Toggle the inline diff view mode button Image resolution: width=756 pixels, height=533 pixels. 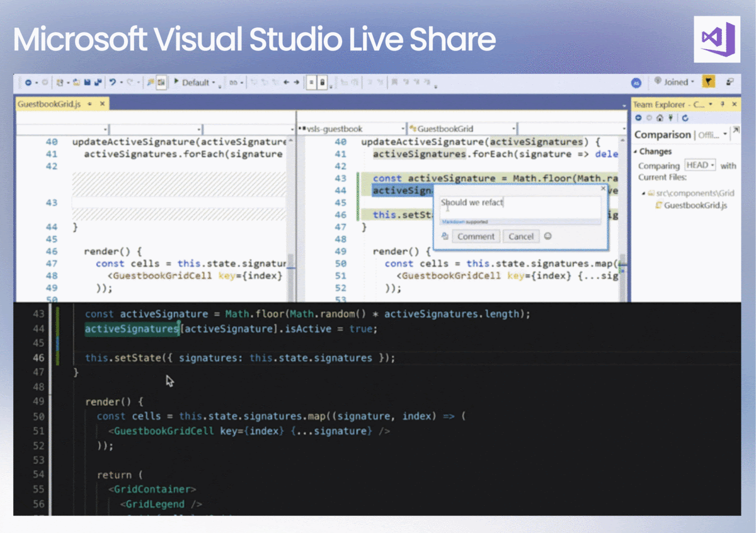click(x=311, y=83)
